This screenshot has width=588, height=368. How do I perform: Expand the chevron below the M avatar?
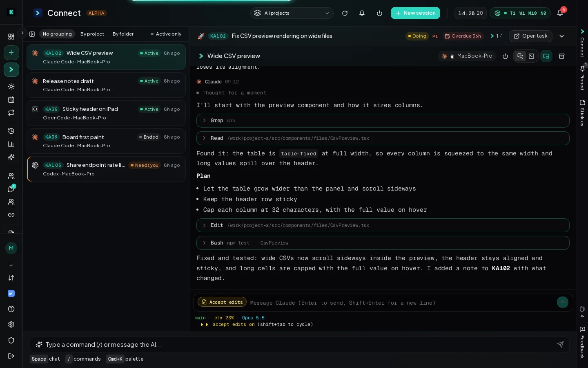11,265
